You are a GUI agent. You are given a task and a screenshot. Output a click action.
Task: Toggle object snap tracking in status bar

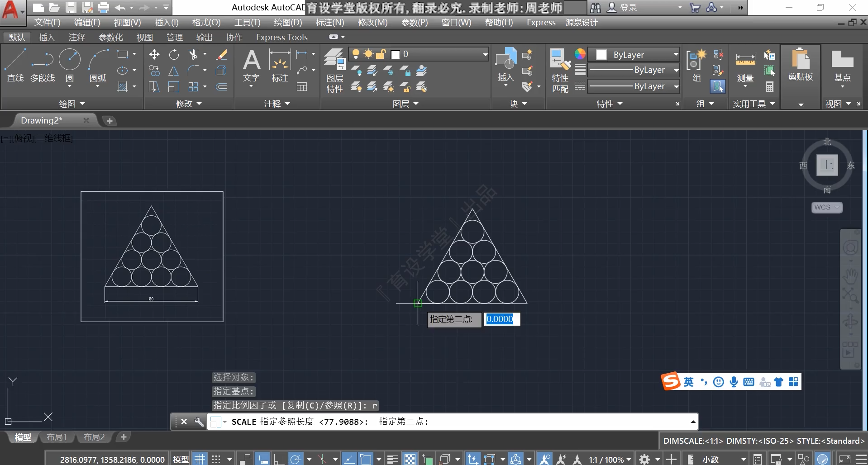click(x=349, y=459)
